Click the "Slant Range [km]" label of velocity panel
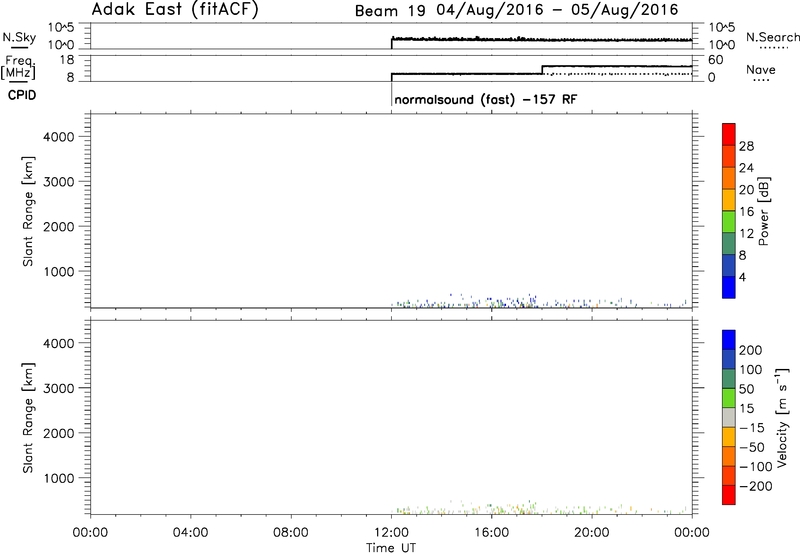800x554 pixels. (28, 418)
